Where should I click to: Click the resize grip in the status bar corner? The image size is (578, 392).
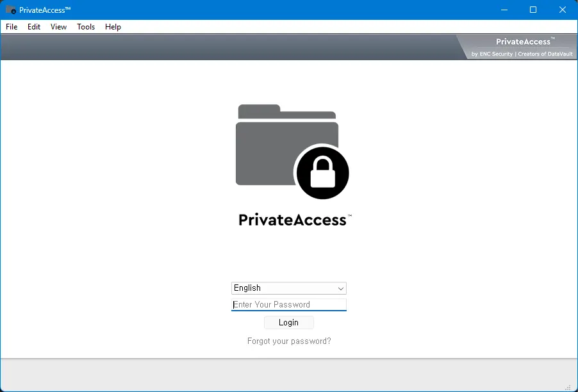(568, 387)
